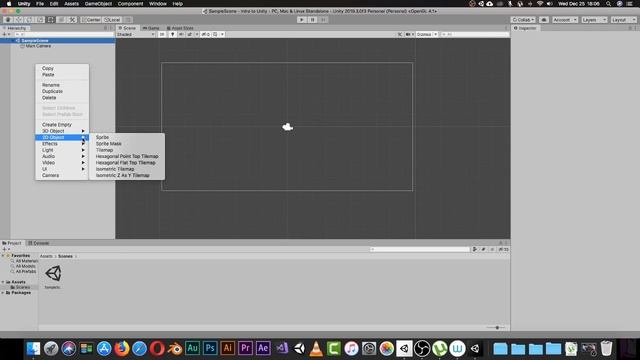Click the Step frame button
Image resolution: width=640 pixels, height=360 pixels.
click(x=323, y=20)
